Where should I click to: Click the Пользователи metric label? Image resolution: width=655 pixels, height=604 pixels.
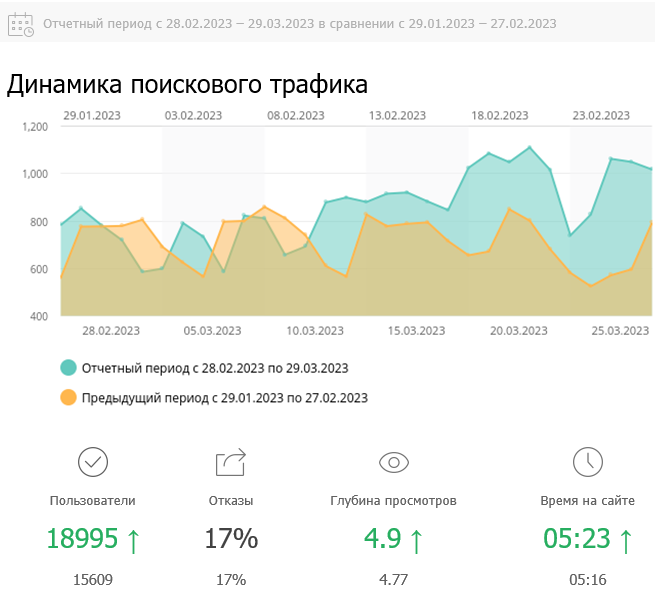(93, 500)
